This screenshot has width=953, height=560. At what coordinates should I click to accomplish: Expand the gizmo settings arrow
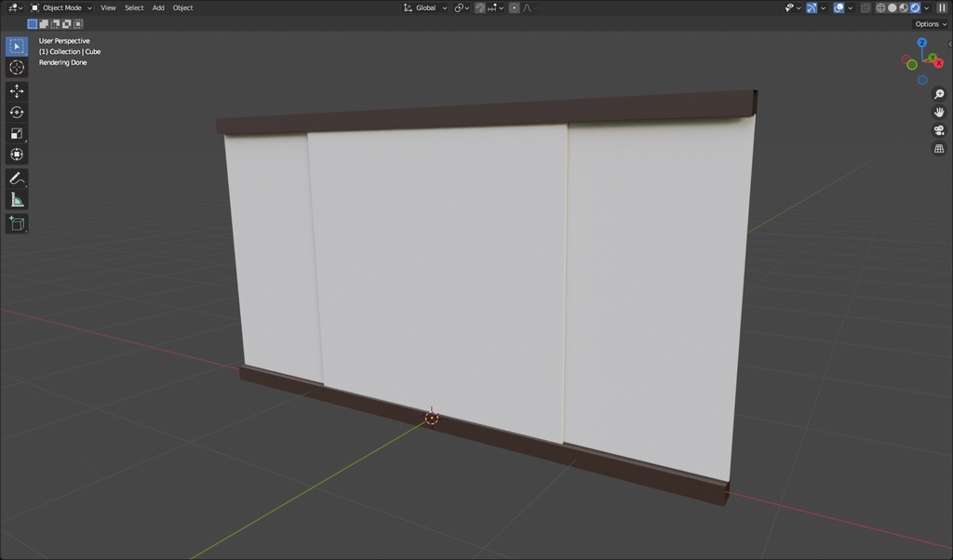pyautogui.click(x=823, y=7)
